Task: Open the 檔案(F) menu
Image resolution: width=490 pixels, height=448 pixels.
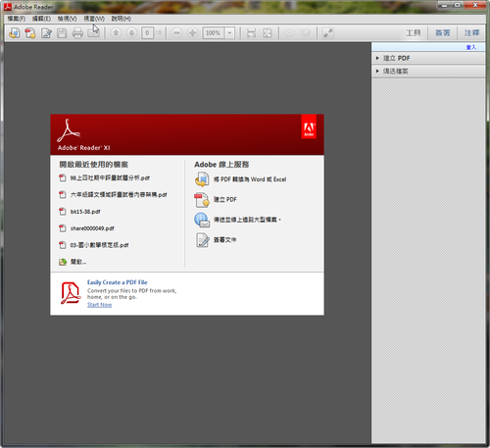Action: click(x=17, y=19)
